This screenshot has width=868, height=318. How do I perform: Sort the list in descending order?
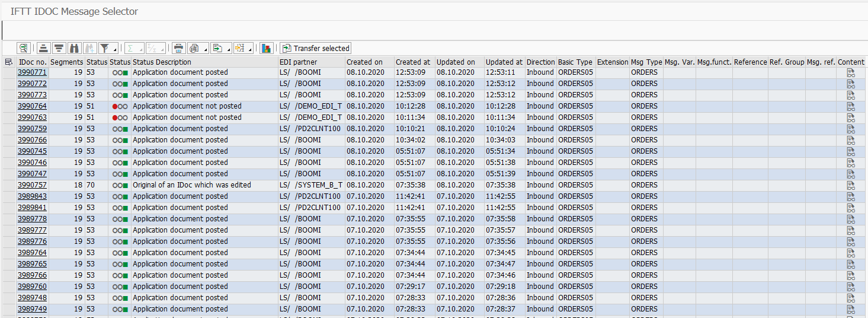59,48
